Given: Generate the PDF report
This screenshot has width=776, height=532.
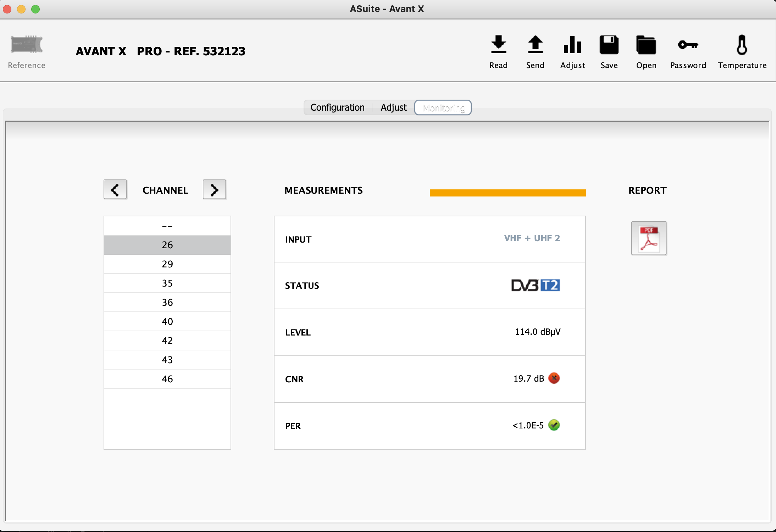Looking at the screenshot, I should (649, 238).
